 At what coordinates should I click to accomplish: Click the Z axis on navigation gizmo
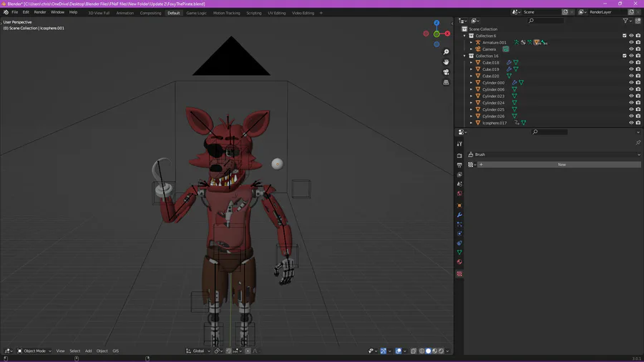[x=436, y=23]
